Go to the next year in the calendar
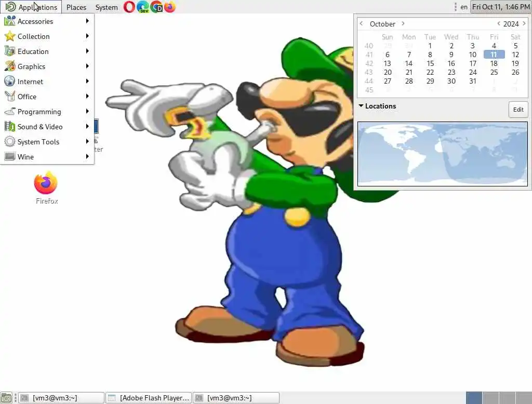The image size is (532, 404). [x=524, y=23]
